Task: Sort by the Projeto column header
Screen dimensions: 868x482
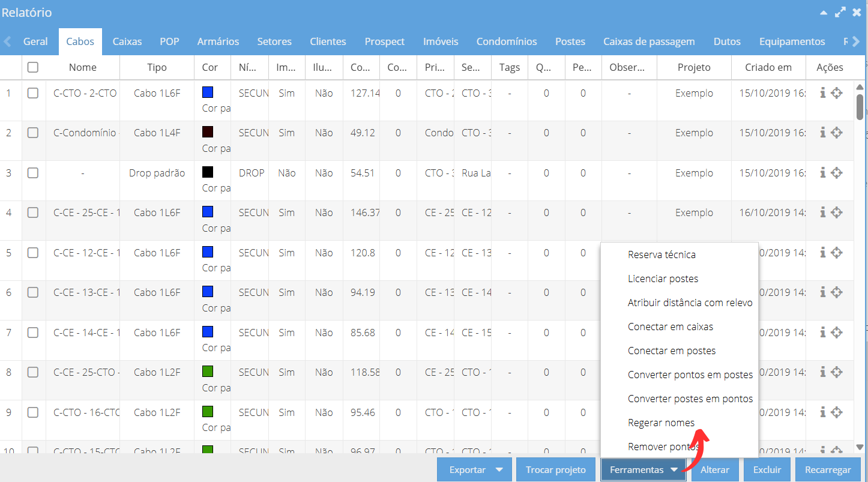Action: (x=694, y=67)
